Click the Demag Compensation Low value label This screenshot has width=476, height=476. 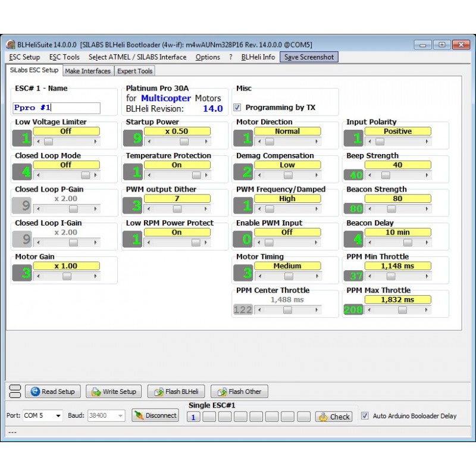click(x=287, y=165)
